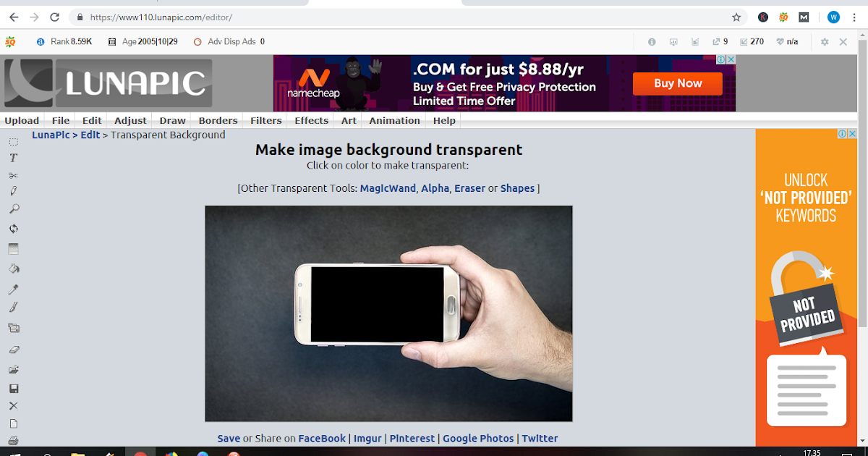This screenshot has height=456, width=868.
Task: Bookmark the page via the star icon
Action: (x=736, y=17)
